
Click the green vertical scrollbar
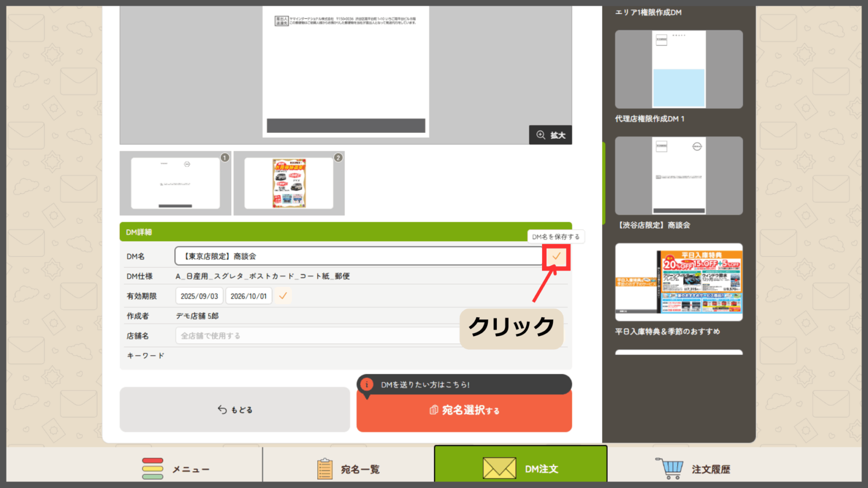604,183
